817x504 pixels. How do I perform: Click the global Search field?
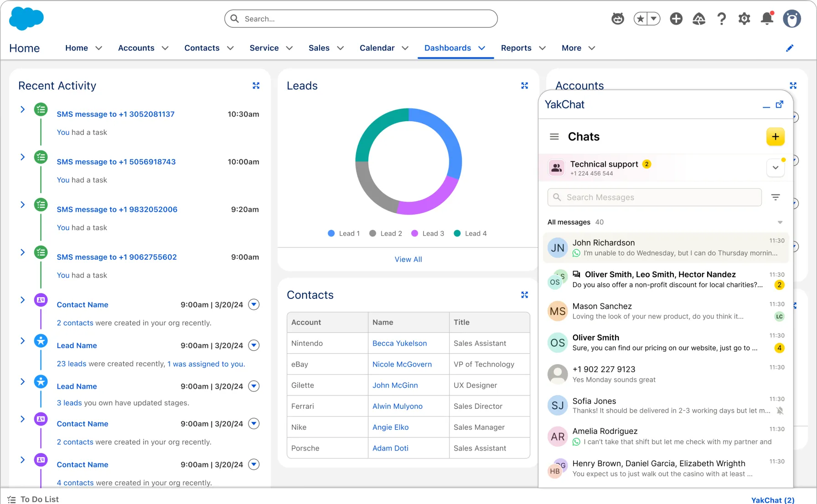361,19
